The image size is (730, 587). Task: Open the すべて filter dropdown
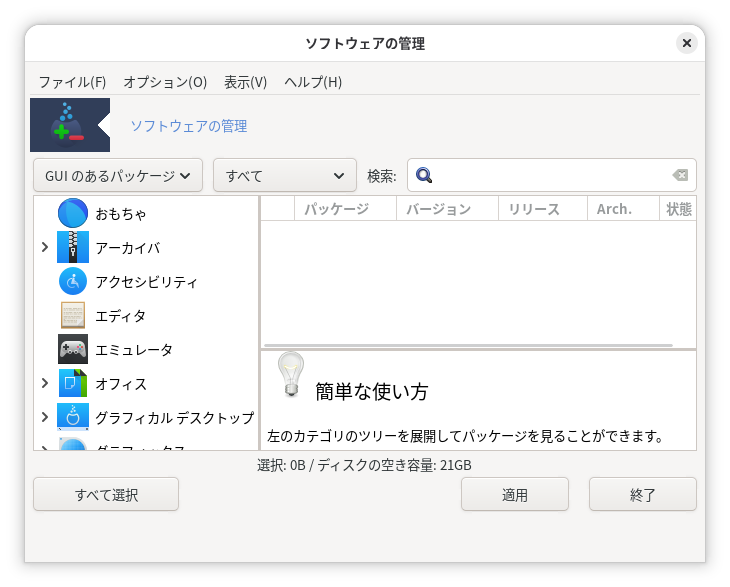(x=285, y=175)
